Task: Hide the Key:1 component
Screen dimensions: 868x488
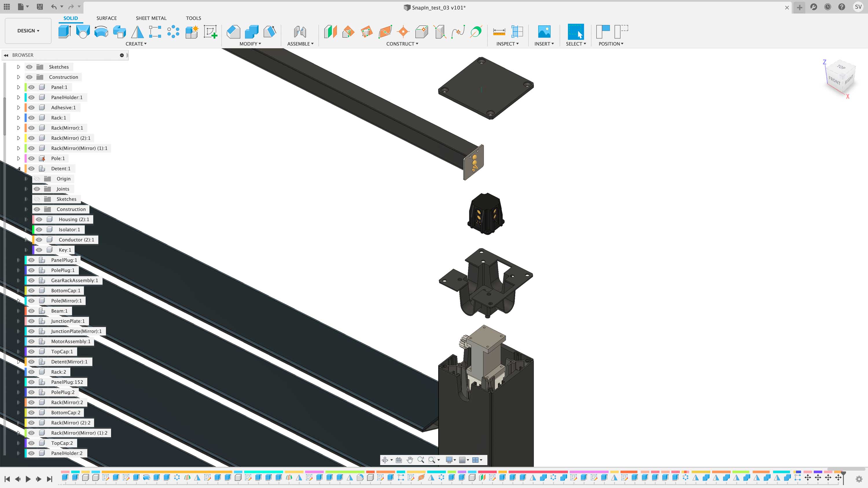Action: pos(39,250)
